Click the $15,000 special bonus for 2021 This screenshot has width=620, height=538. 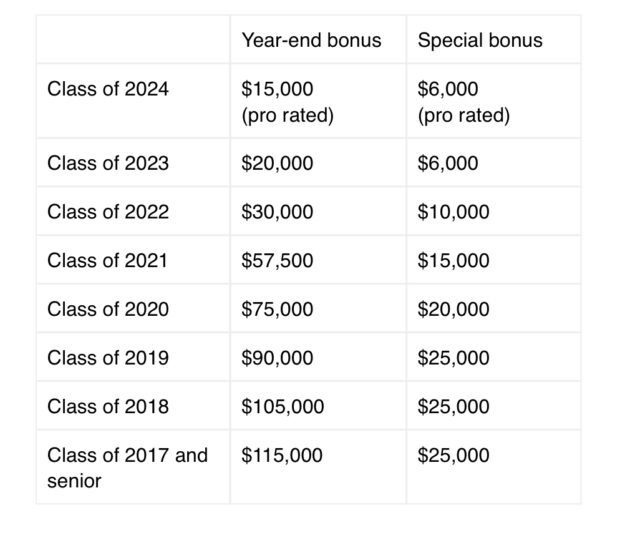click(454, 260)
